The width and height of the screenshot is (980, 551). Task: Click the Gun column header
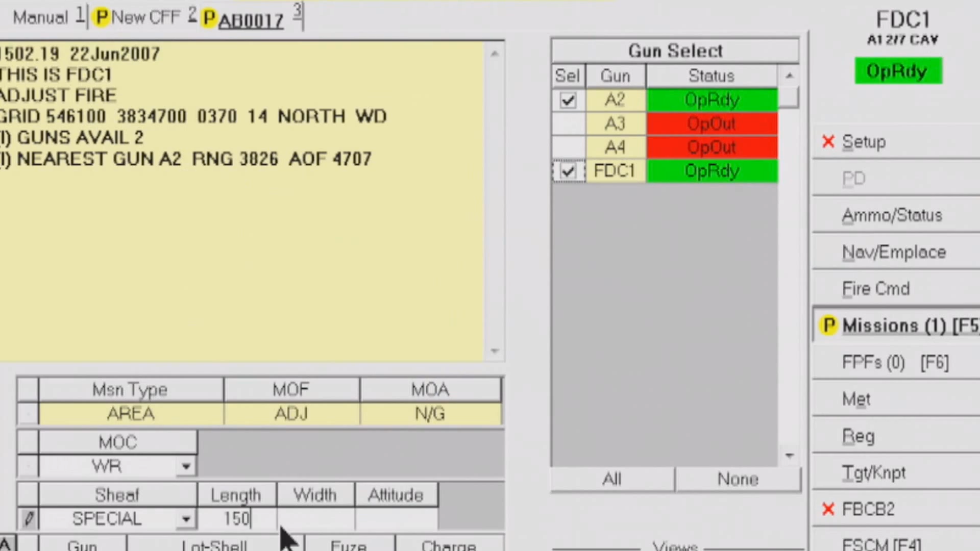(616, 76)
